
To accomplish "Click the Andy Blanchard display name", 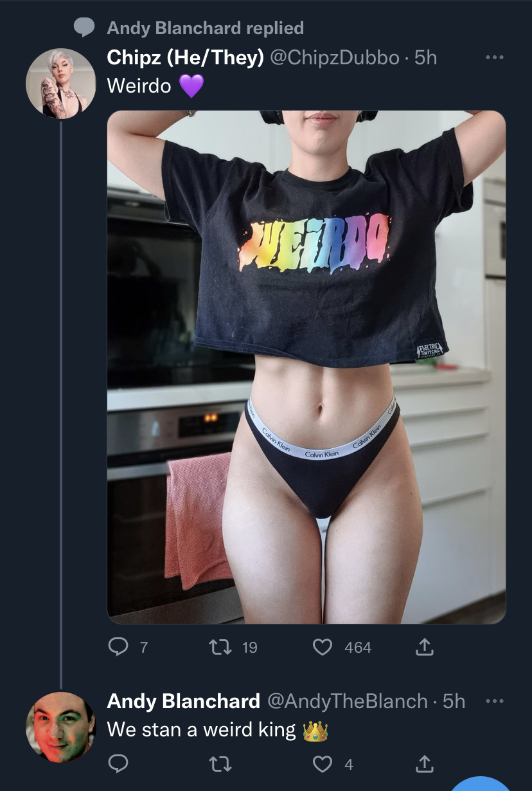I will [183, 701].
